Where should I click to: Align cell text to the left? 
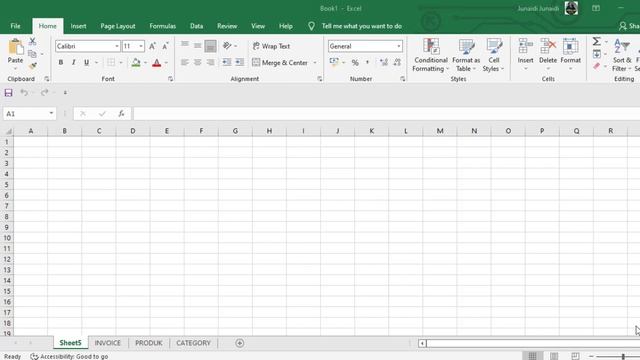185,62
